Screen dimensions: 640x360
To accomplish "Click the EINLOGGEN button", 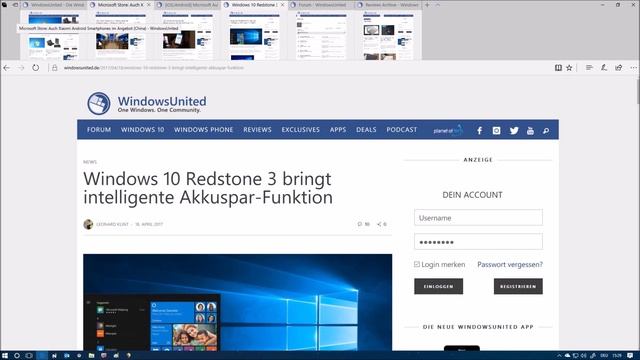I will point(438,287).
